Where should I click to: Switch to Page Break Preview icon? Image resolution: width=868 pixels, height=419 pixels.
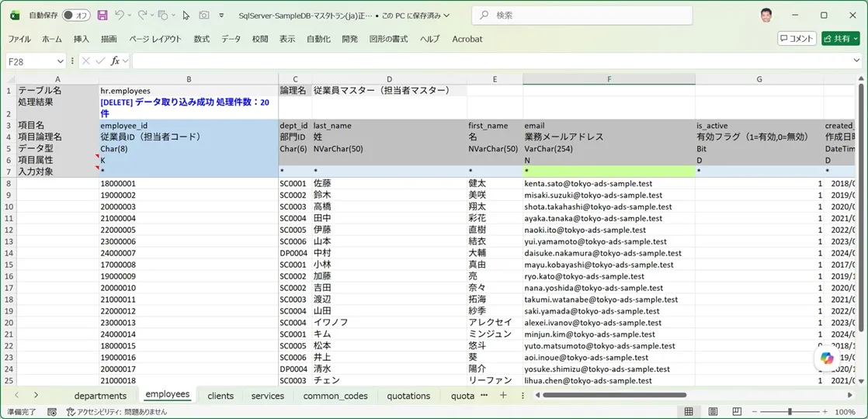pos(737,412)
